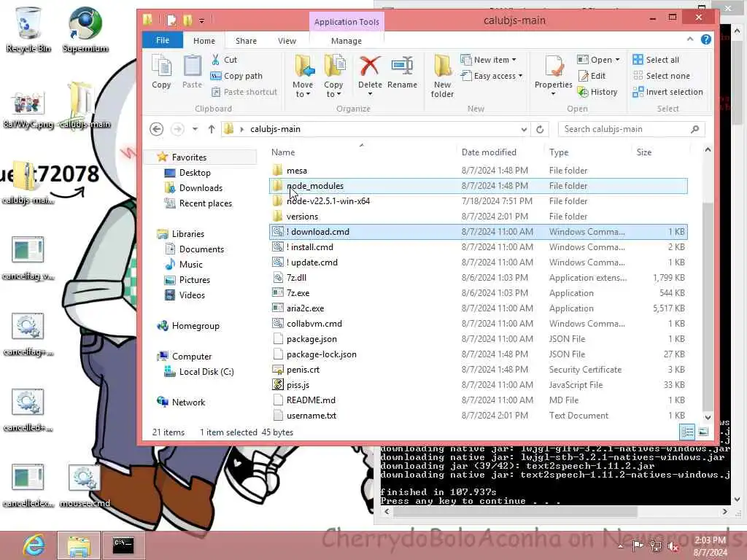Switch to the Details view button in the status bar

pos(687,432)
